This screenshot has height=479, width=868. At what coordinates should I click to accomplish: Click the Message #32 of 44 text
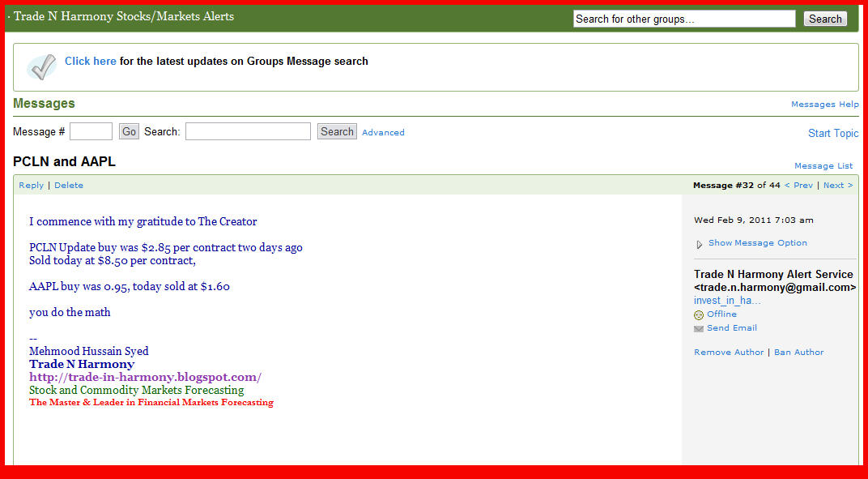coord(737,185)
